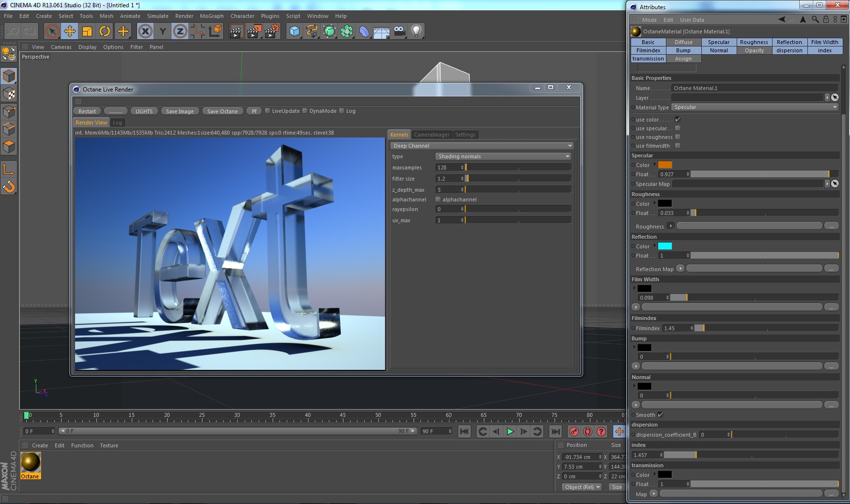Click the Undo arrow in main toolbar
This screenshot has width=850, height=504.
[13, 31]
